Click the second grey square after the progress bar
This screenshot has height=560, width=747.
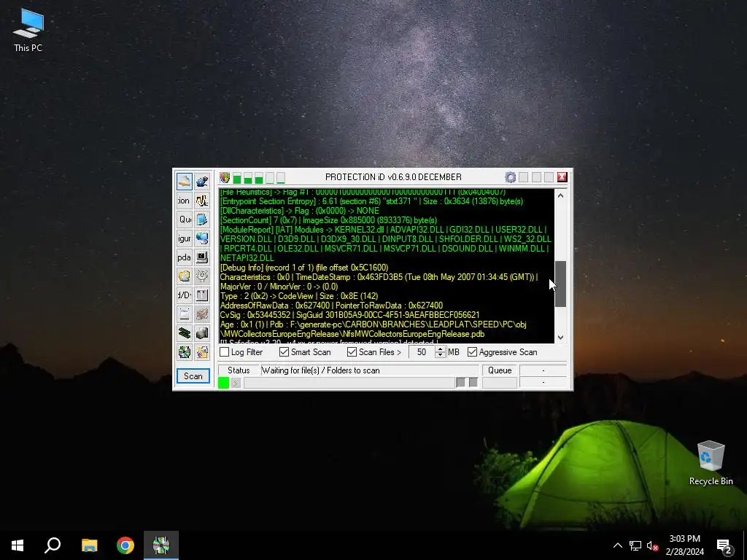coord(473,382)
